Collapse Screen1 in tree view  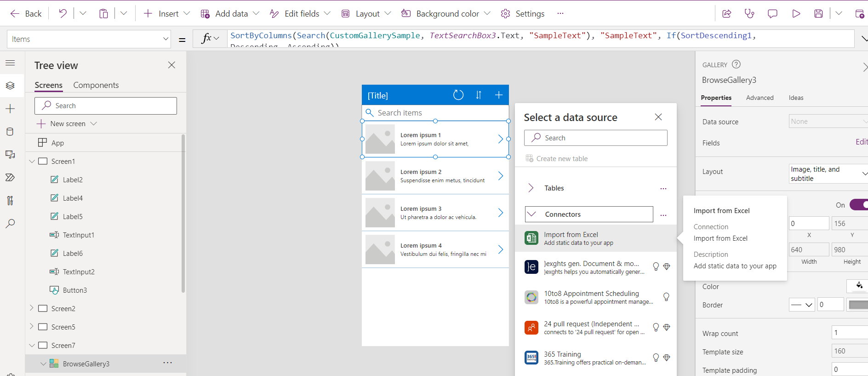tap(32, 161)
